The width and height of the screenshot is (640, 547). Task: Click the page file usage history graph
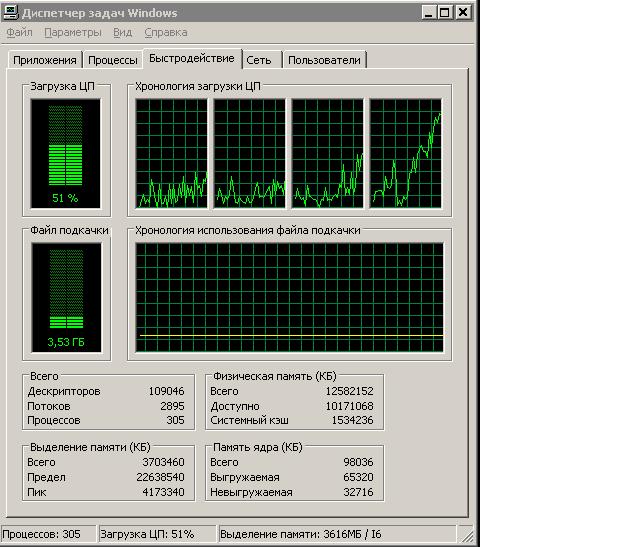289,297
